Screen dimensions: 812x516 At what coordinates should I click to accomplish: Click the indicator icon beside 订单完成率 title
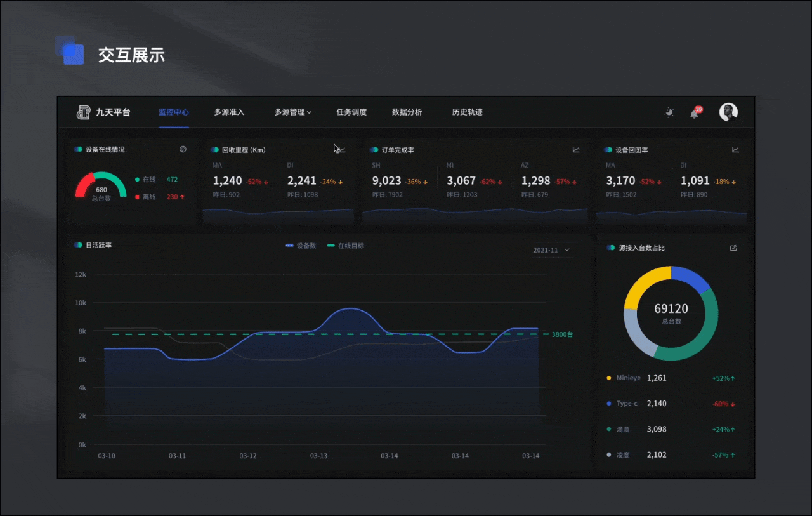(374, 150)
